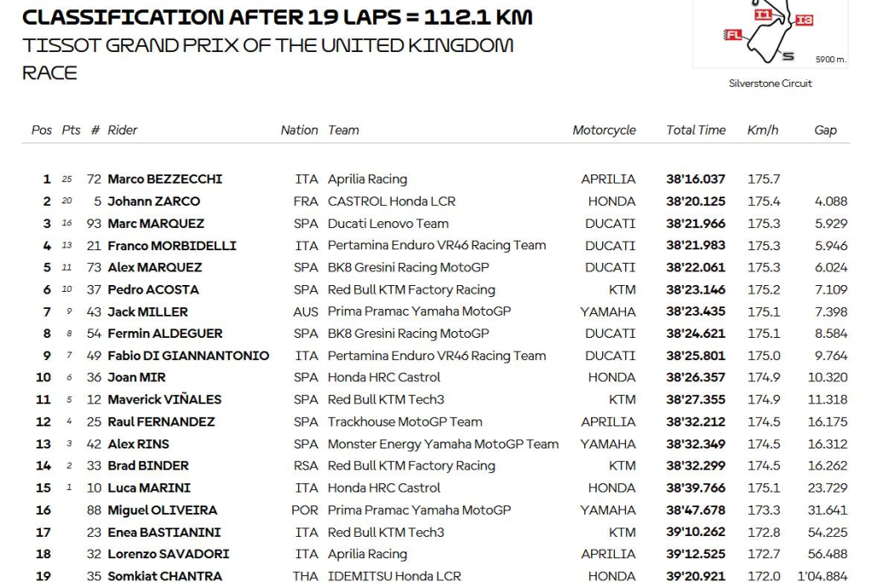Click the Km/h column header
The width and height of the screenshot is (872, 588).
(x=762, y=130)
